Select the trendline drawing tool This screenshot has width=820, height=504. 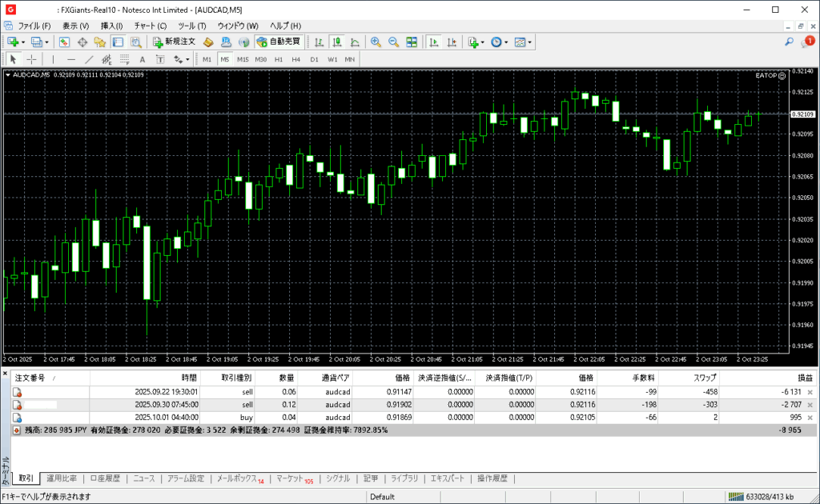[x=89, y=59]
